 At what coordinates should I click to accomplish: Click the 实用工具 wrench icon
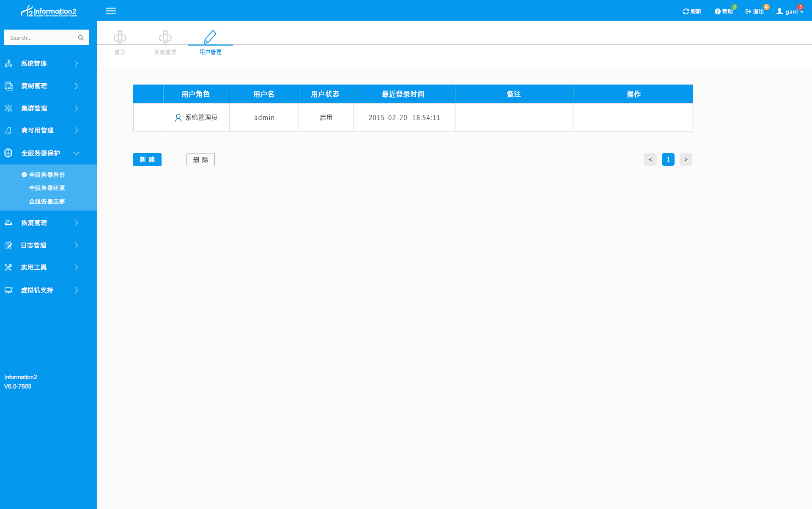(8, 267)
